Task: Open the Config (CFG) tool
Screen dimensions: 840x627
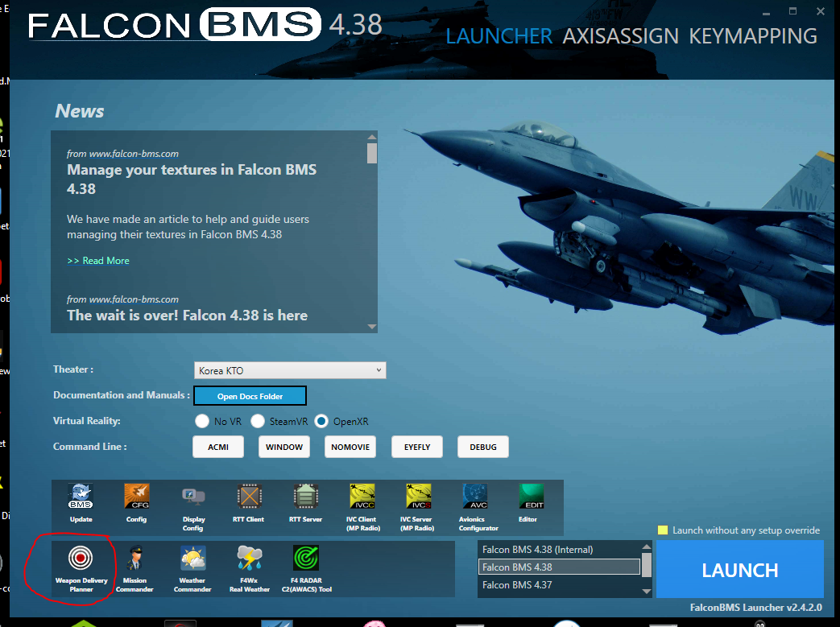Action: tap(137, 497)
